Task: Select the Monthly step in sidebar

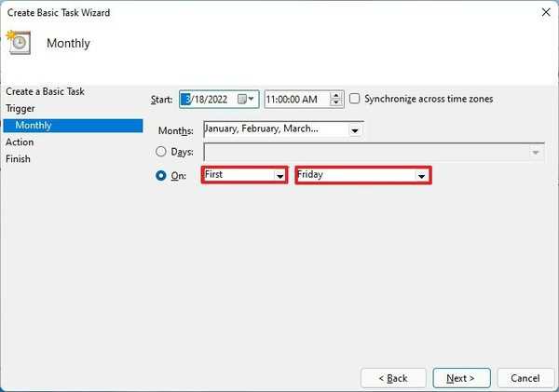Action: pyautogui.click(x=34, y=125)
